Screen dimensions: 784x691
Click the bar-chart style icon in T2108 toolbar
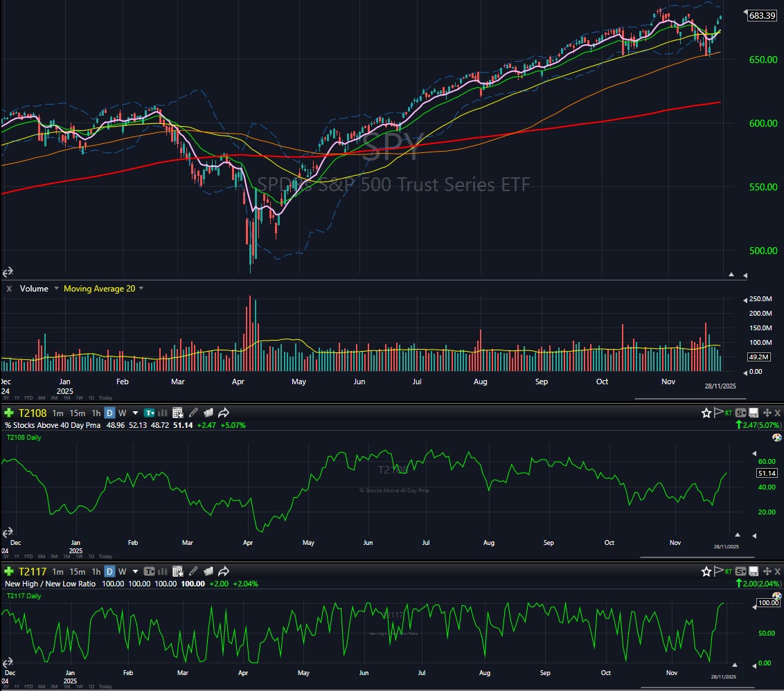point(163,413)
